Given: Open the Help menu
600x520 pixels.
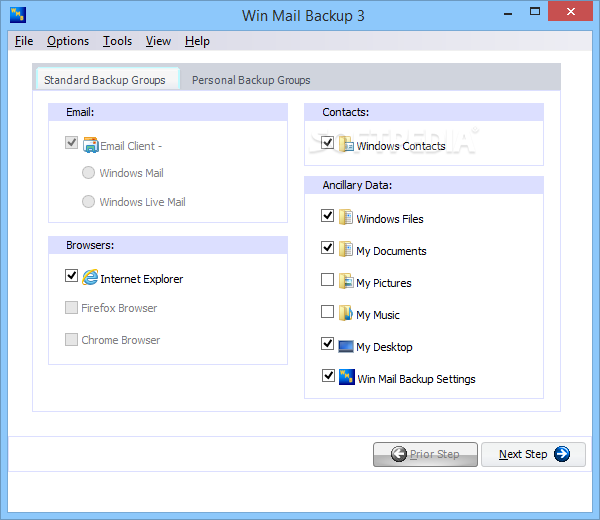Looking at the screenshot, I should point(197,41).
